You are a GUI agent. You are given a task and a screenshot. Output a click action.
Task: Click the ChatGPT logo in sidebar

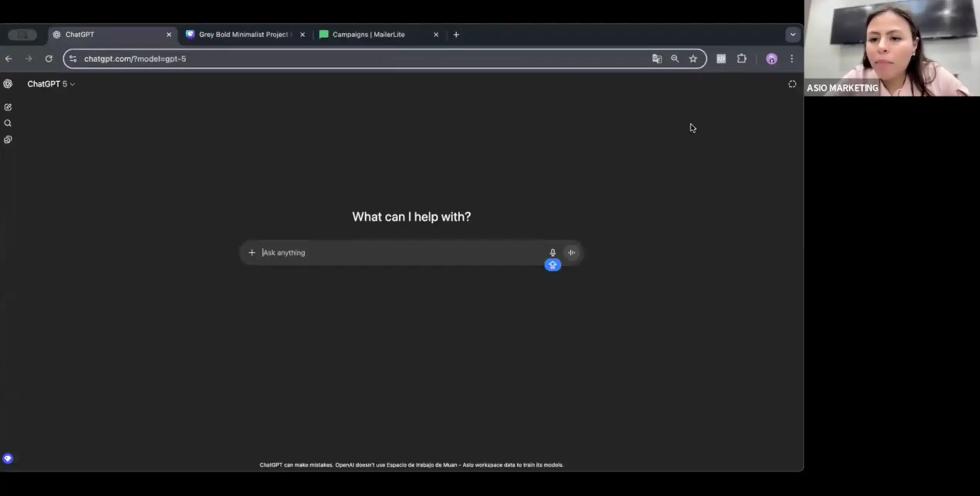pyautogui.click(x=8, y=84)
